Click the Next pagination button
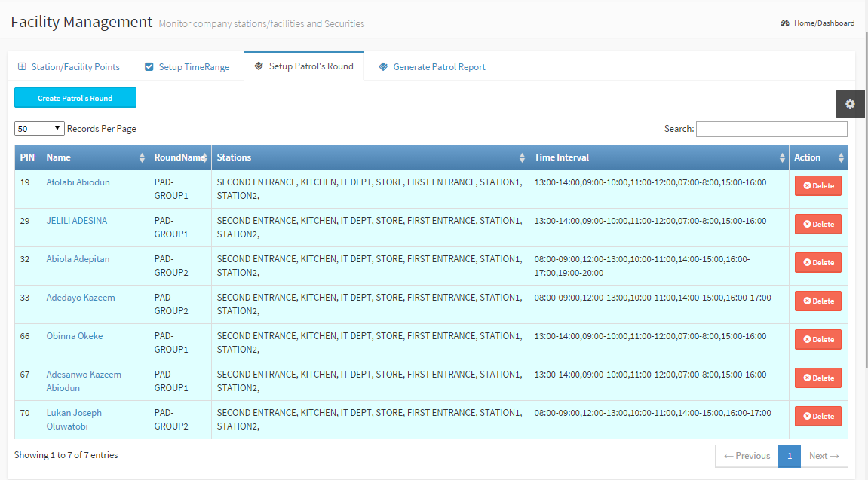868x480 pixels. (x=824, y=456)
